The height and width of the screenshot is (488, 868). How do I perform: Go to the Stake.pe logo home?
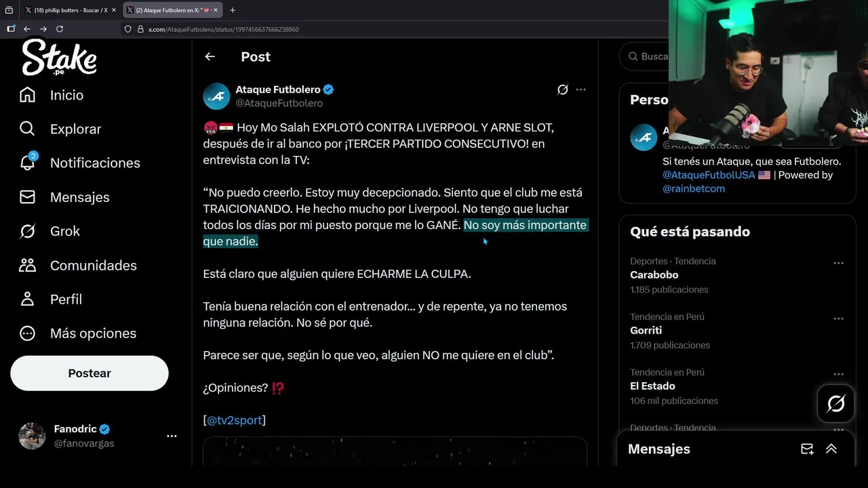pos(59,57)
